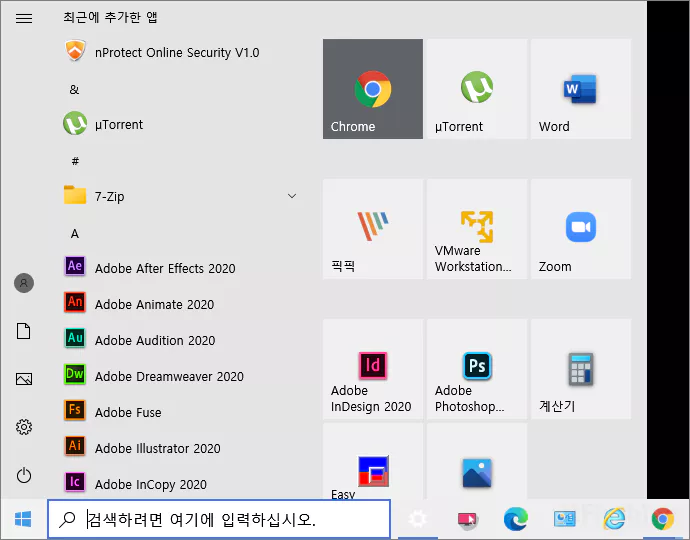Open Pictures from the sidebar

pos(24,379)
